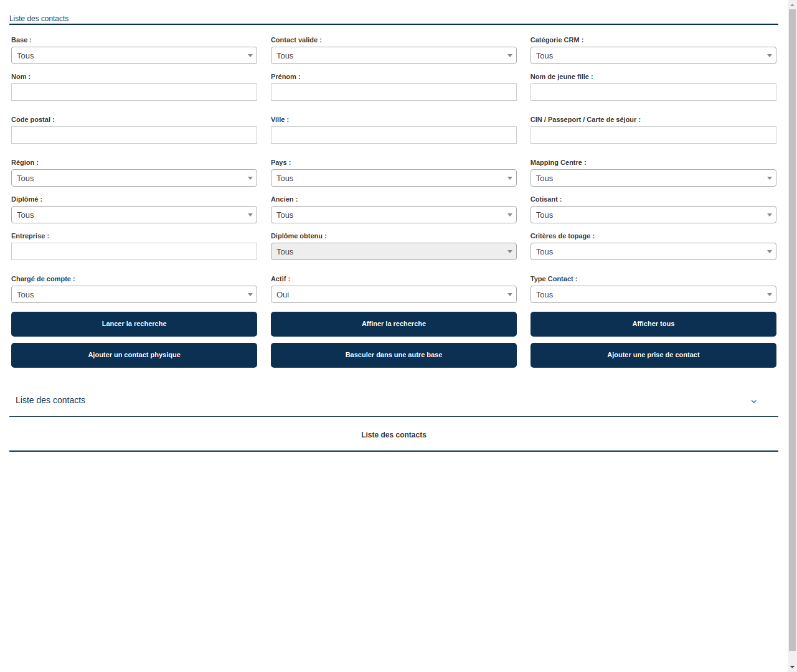
Task: Open the Base dropdown
Action: (134, 55)
